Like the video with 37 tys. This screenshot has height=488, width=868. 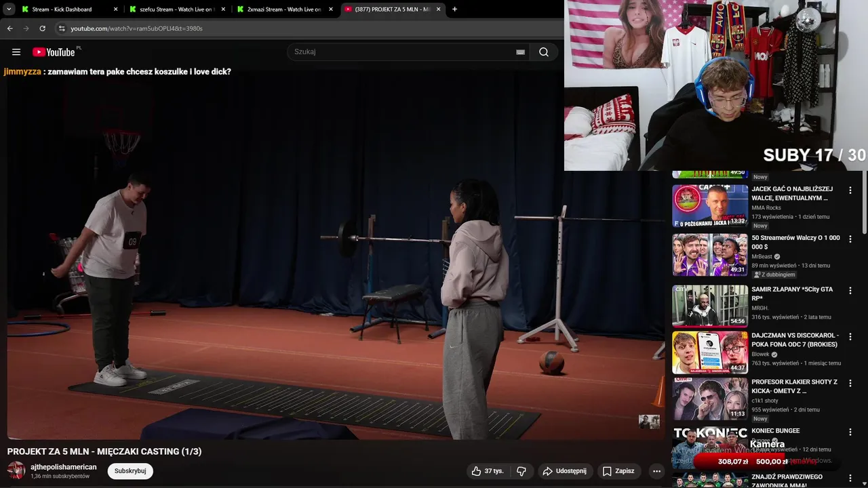[x=488, y=471]
